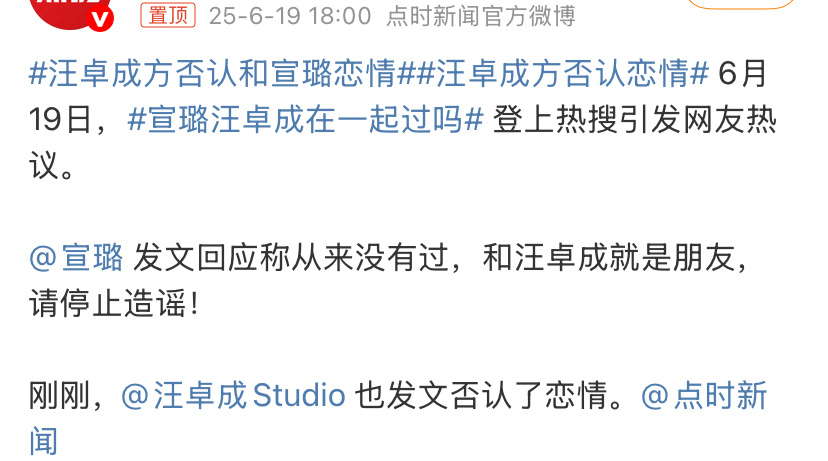828x461 pixels.
Task: Click the red 置顶 pinned tag
Action: tap(168, 15)
